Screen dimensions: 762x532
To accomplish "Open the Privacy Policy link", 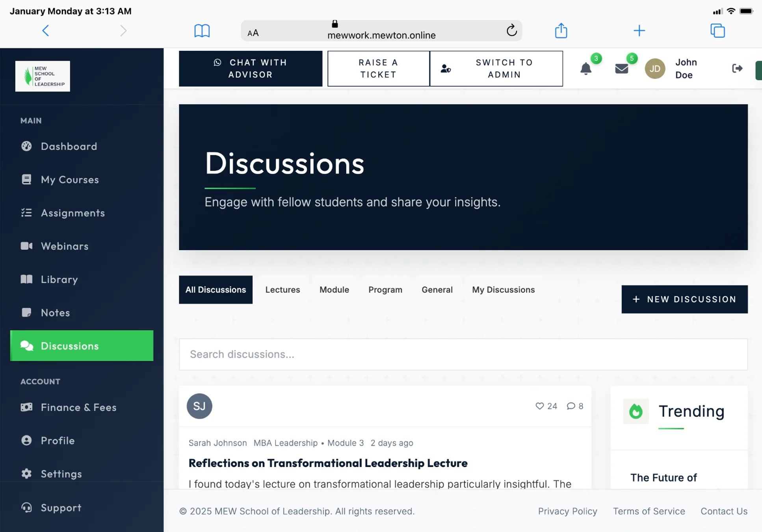I will point(567,511).
